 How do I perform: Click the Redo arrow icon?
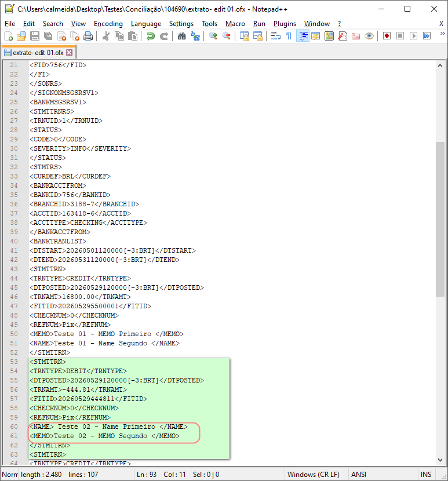[x=164, y=36]
